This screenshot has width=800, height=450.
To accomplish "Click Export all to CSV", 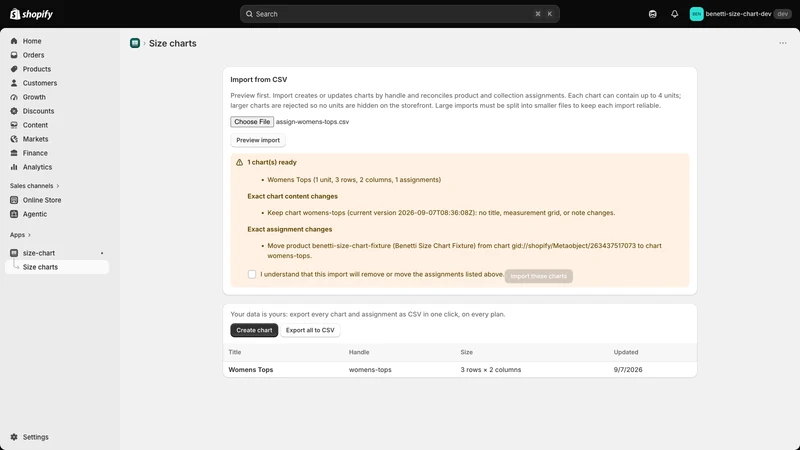I will pyautogui.click(x=310, y=330).
